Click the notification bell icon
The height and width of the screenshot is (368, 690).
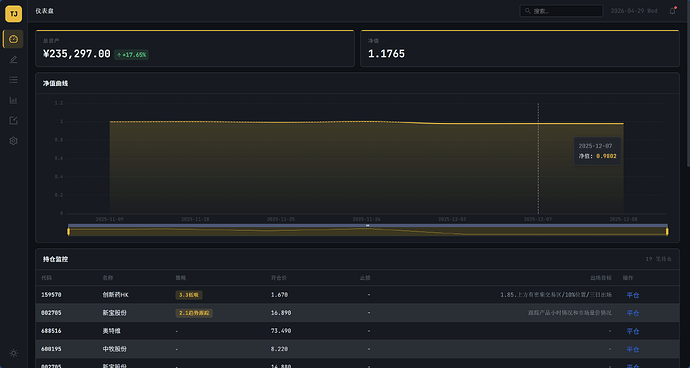coord(672,11)
